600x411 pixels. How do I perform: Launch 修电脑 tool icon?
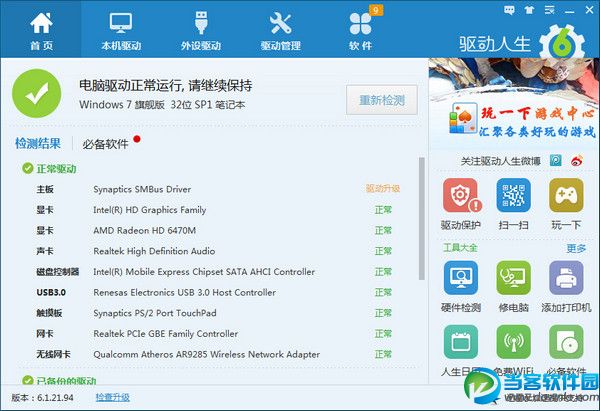coord(513,278)
